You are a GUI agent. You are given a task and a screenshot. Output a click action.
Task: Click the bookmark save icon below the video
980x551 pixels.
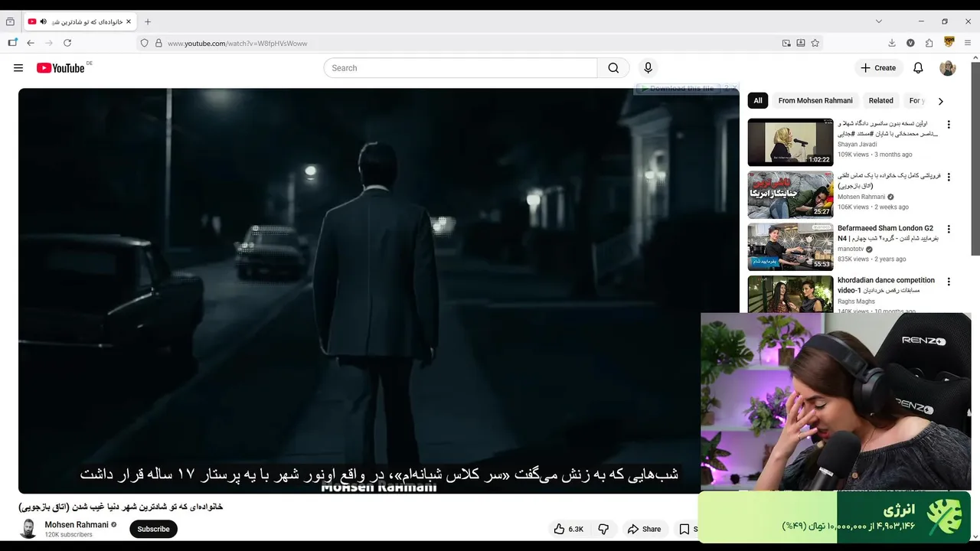pos(684,529)
